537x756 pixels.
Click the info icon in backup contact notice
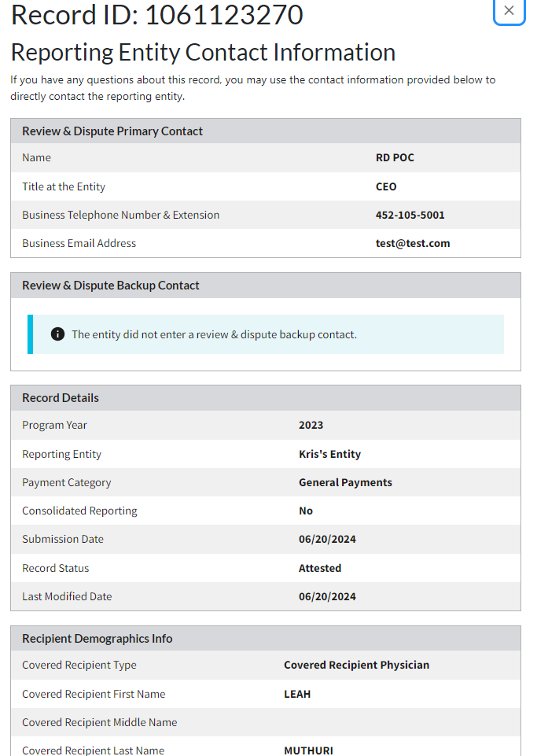coord(57,334)
